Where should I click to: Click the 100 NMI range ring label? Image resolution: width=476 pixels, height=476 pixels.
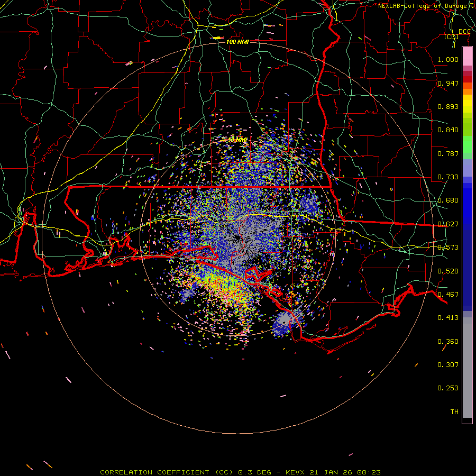click(237, 42)
